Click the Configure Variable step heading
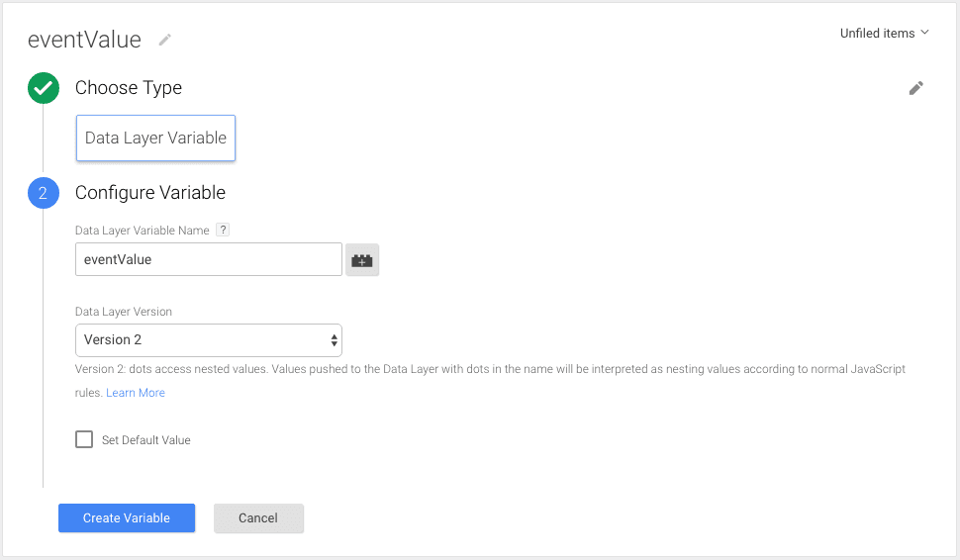This screenshot has height=560, width=960. [x=150, y=193]
